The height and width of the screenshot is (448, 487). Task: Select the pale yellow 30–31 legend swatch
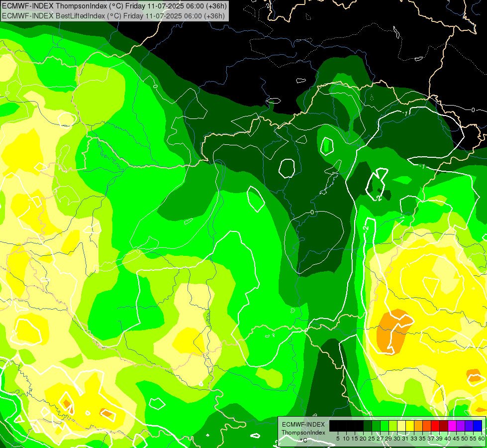[401, 426]
